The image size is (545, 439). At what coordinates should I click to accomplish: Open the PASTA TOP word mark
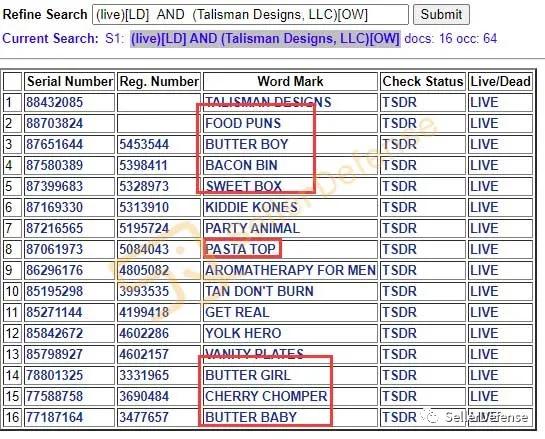(241, 249)
